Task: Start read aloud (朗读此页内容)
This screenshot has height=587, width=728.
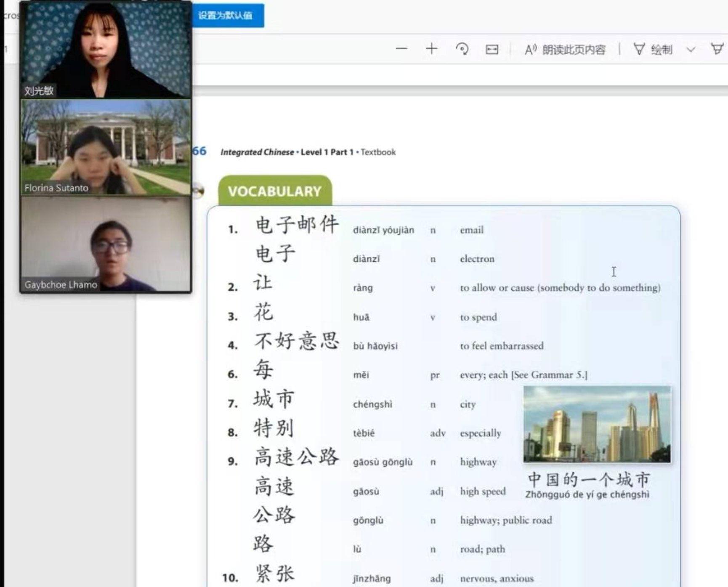Action: tap(565, 50)
